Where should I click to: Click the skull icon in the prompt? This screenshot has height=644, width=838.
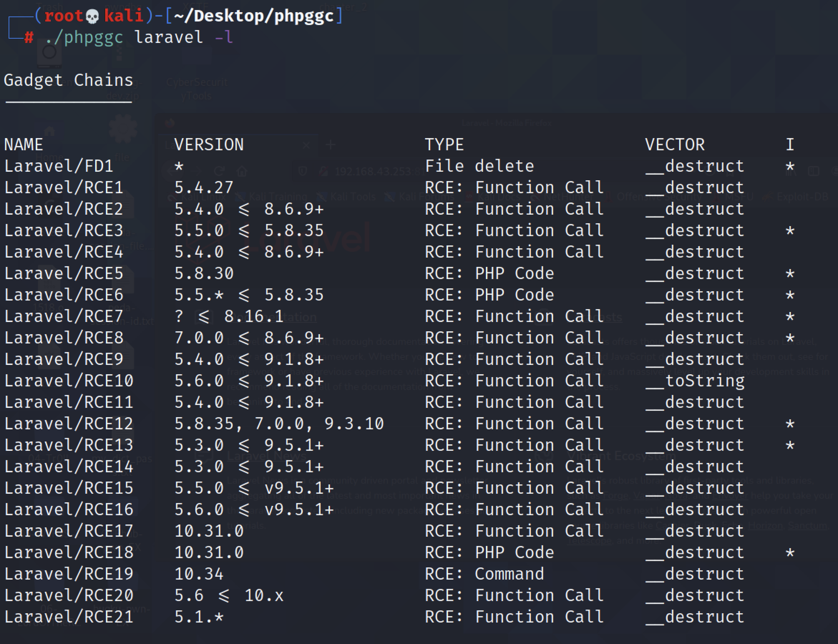pyautogui.click(x=92, y=16)
